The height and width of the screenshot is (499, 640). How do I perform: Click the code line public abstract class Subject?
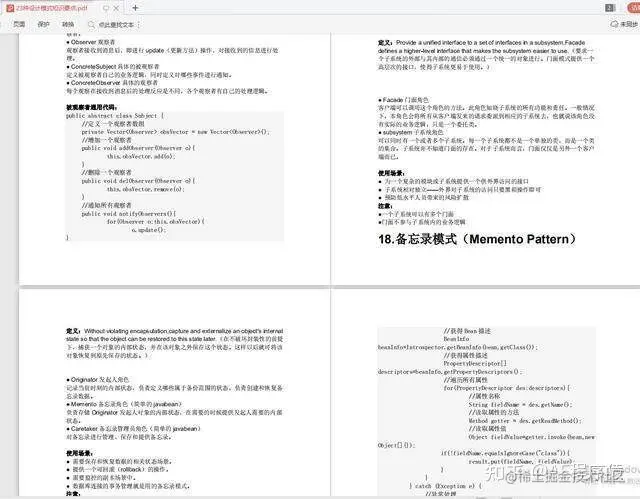tap(115, 115)
